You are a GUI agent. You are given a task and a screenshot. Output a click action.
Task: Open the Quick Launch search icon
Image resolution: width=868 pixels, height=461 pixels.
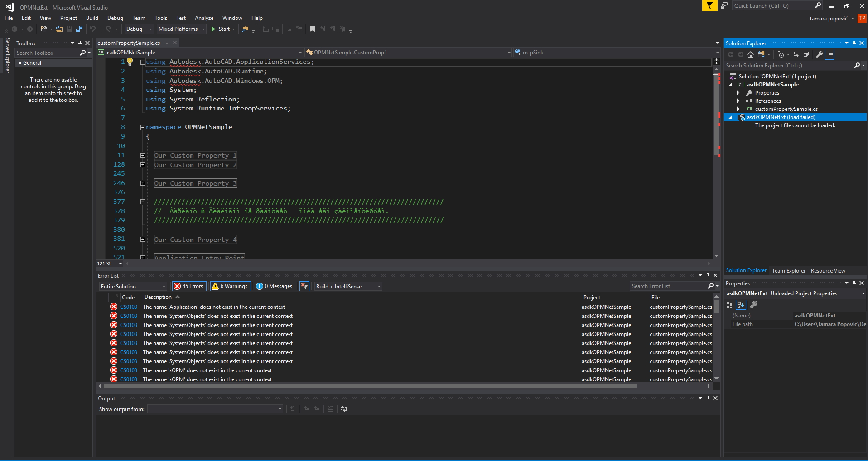coord(818,5)
